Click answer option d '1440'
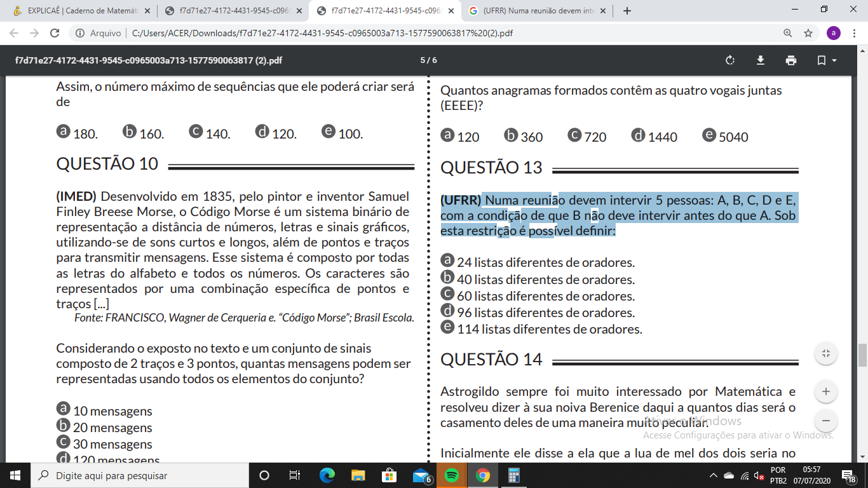 click(x=654, y=137)
